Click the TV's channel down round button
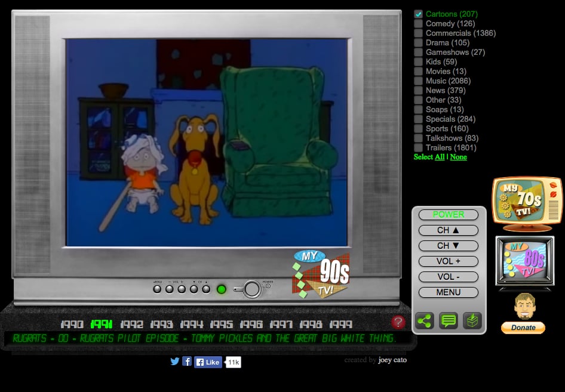This screenshot has width=565, height=392. (194, 289)
